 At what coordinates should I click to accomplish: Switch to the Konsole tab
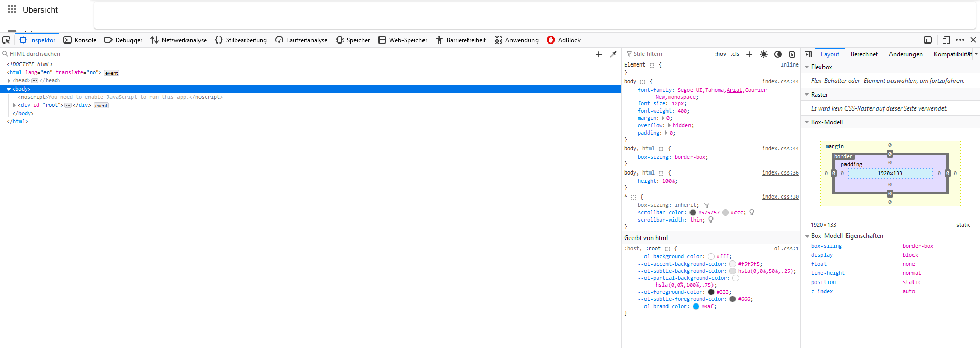coord(80,40)
